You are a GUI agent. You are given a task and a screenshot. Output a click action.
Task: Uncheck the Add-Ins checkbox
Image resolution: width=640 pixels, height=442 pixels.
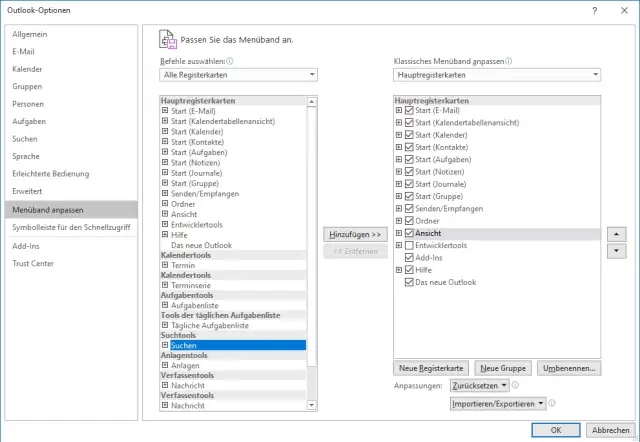click(409, 258)
